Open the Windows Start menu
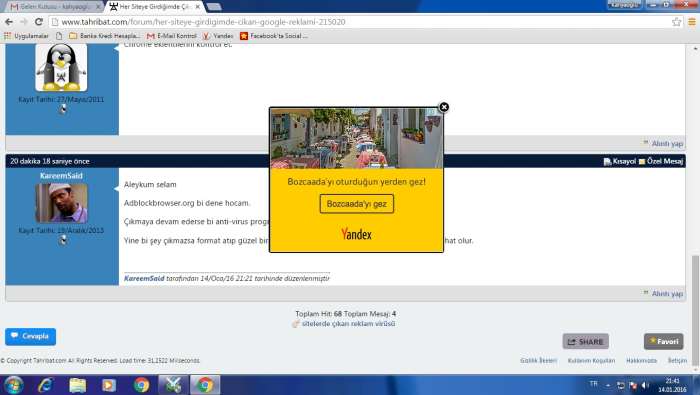 [x=13, y=385]
